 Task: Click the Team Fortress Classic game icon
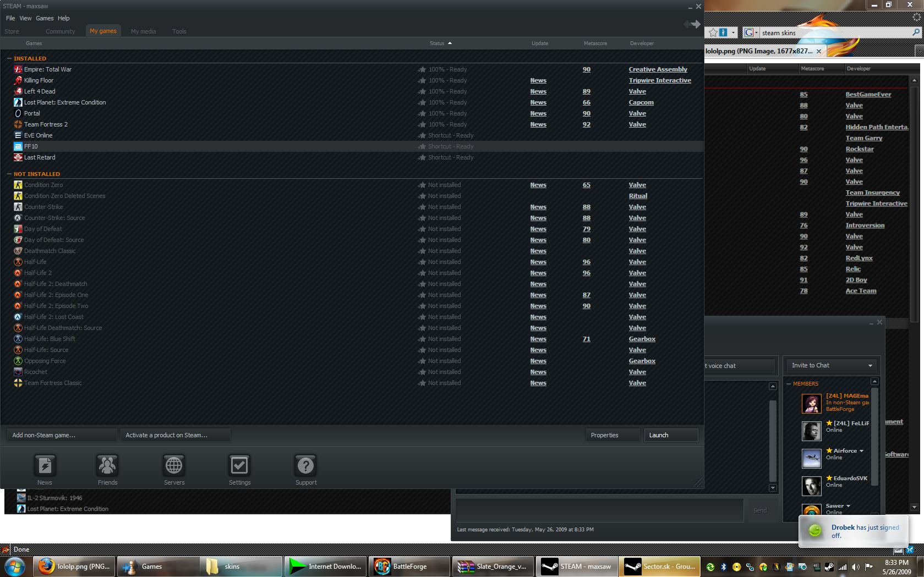18,383
